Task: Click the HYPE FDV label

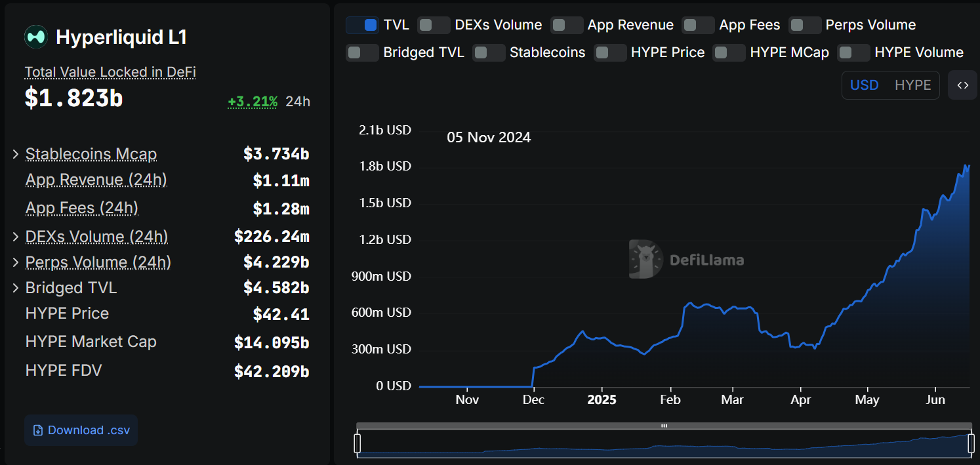Action: [x=64, y=371]
